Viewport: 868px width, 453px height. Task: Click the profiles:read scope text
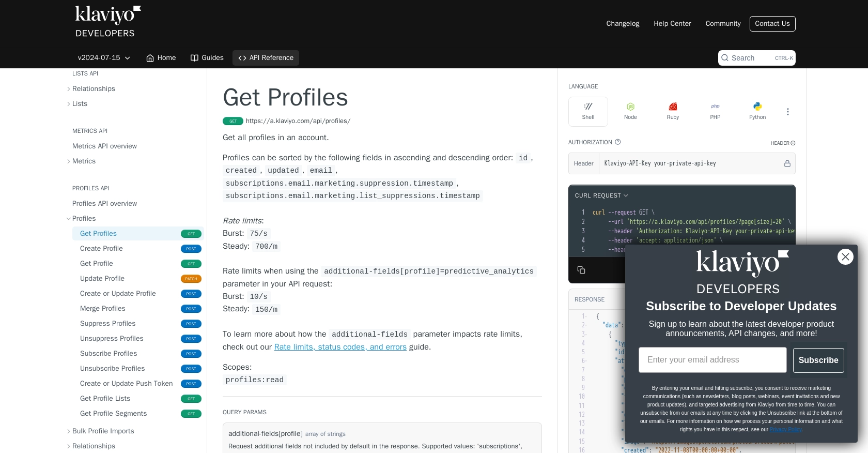tap(255, 380)
